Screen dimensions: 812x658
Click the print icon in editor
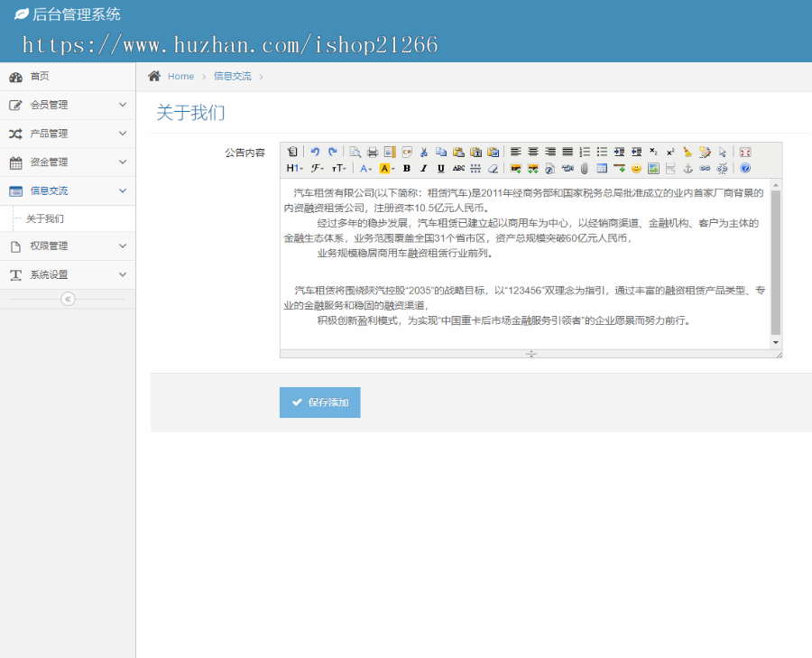click(372, 152)
